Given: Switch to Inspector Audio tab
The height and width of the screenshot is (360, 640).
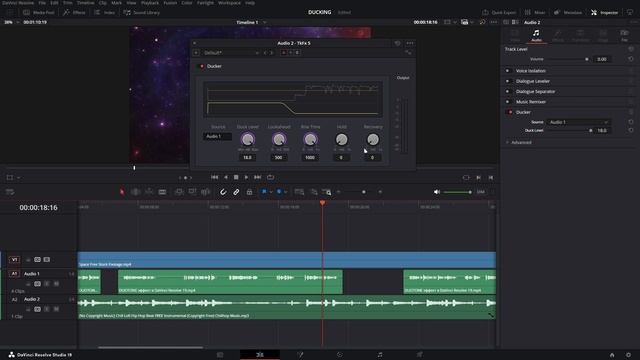Looking at the screenshot, I should tap(536, 36).
